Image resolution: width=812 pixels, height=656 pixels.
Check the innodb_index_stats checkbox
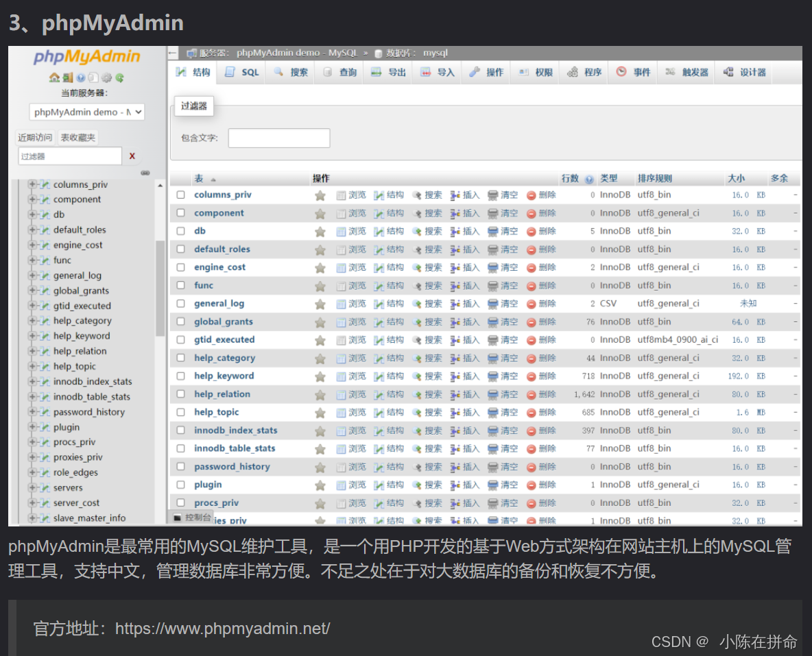tap(181, 430)
